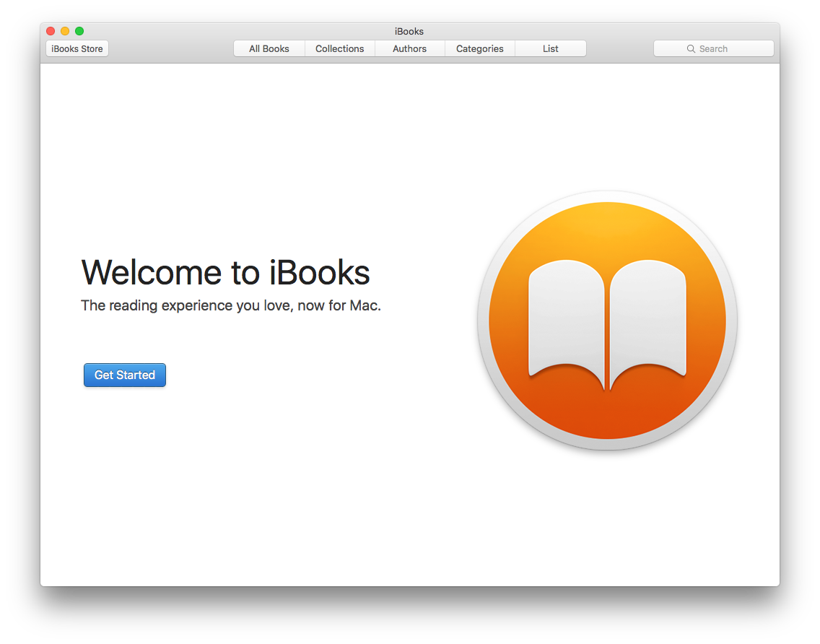Minimize the iBooks window
The width and height of the screenshot is (820, 644).
click(65, 31)
